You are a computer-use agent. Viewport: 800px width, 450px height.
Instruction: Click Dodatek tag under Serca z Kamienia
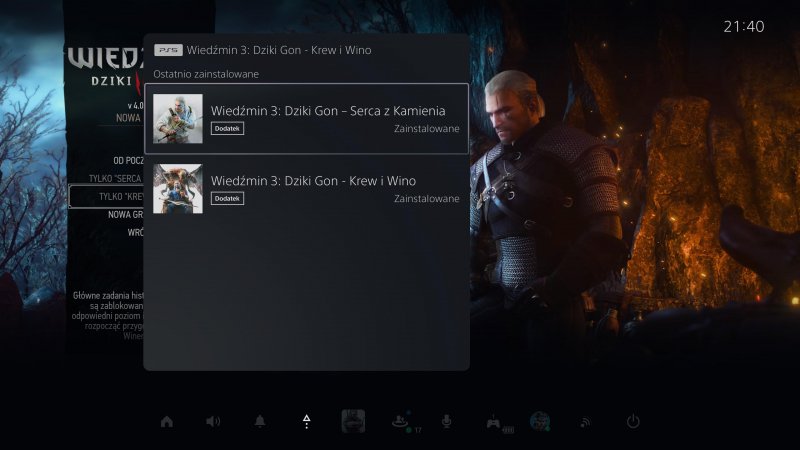click(227, 129)
